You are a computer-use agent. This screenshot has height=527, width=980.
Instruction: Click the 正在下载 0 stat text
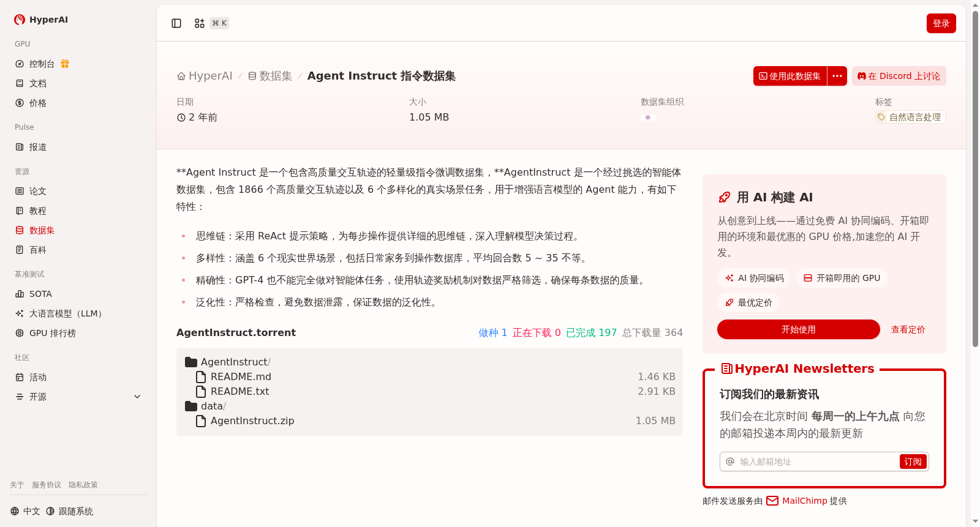click(x=537, y=332)
